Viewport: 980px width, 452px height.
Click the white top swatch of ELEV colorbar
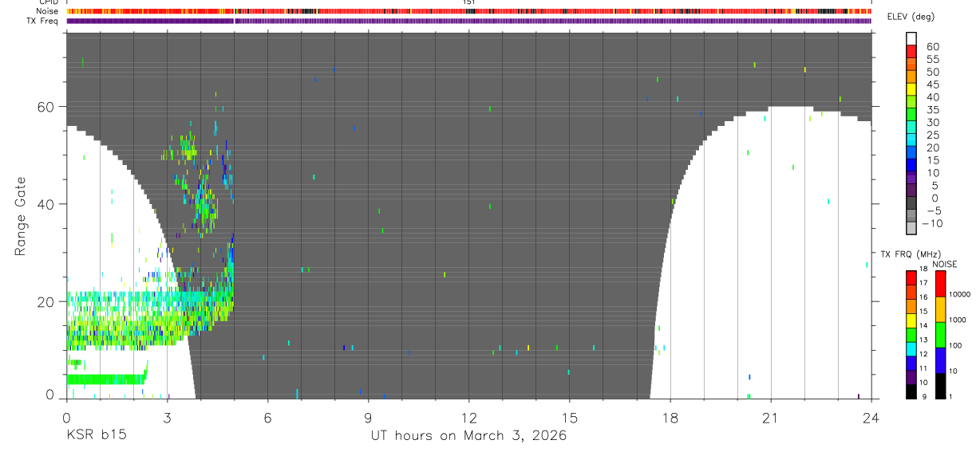point(911,38)
